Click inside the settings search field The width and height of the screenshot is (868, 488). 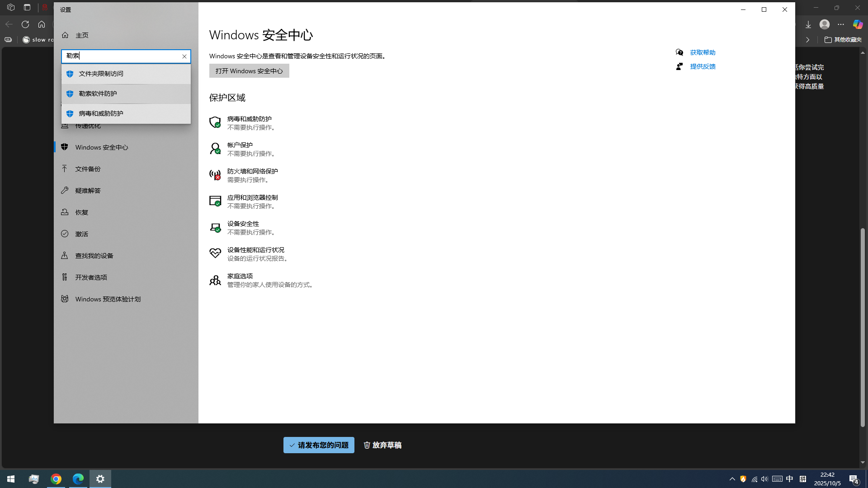point(122,56)
